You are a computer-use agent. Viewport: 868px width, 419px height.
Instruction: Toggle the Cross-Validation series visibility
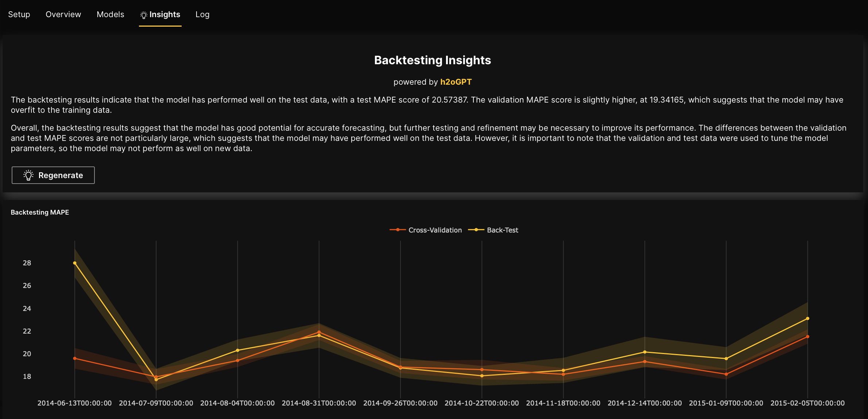tap(435, 230)
